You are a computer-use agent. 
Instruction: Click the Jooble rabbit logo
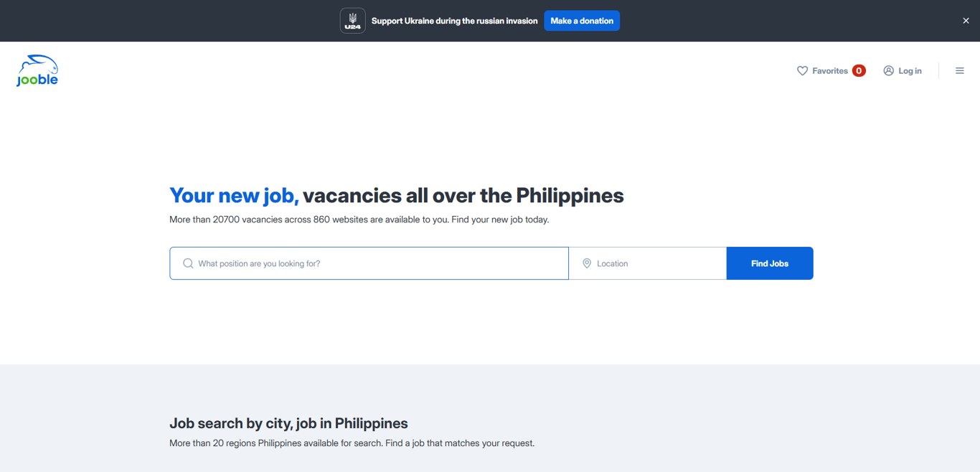tap(37, 70)
